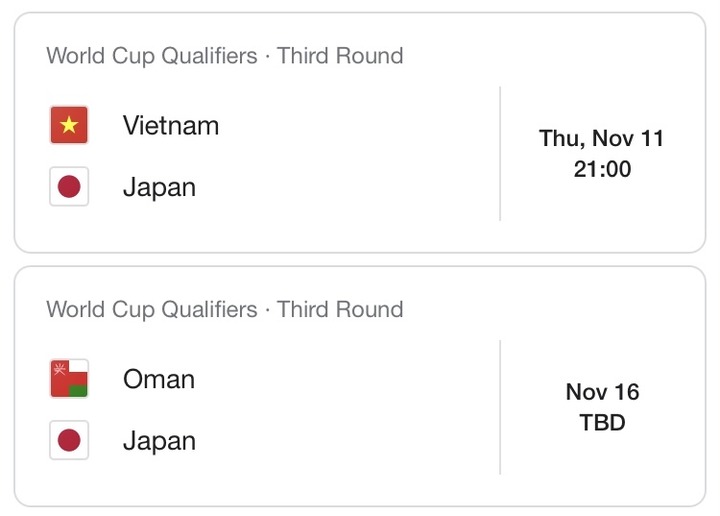
Task: Click World Cup Qualifiers above Vietnam match
Action: (151, 55)
